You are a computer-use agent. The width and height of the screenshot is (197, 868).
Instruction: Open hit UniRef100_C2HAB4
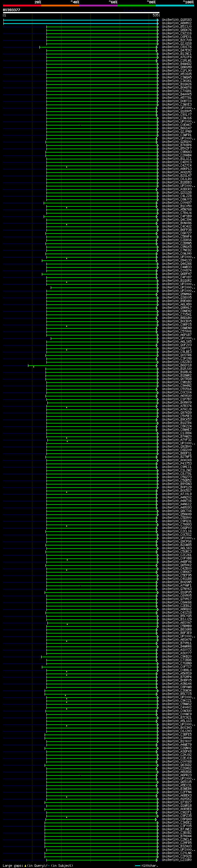176,155
